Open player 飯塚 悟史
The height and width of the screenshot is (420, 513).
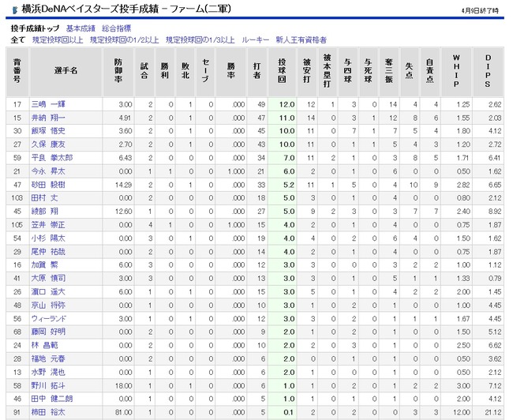coord(48,131)
